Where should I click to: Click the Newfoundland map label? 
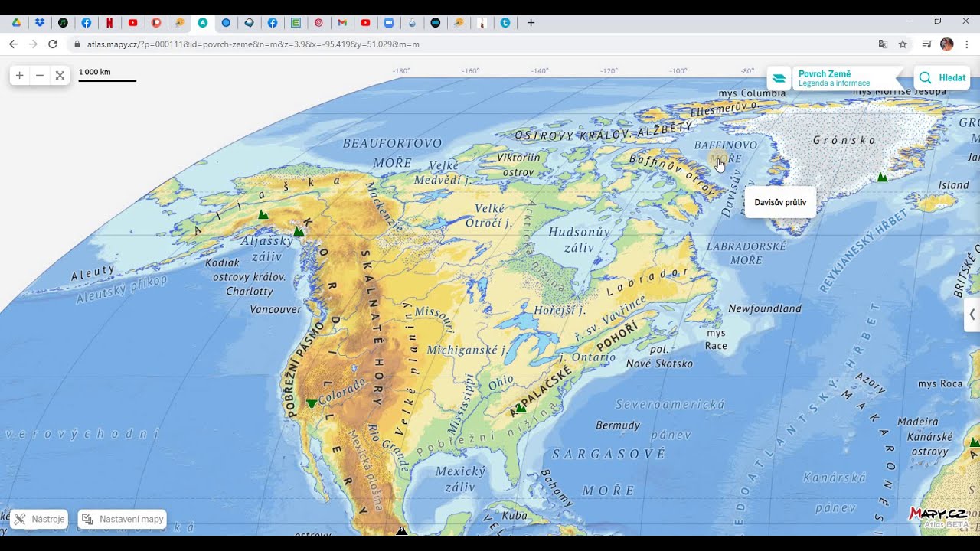click(765, 308)
